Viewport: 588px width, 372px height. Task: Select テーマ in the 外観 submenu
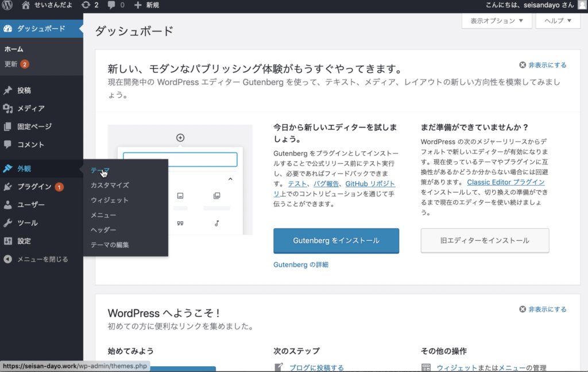pos(100,170)
